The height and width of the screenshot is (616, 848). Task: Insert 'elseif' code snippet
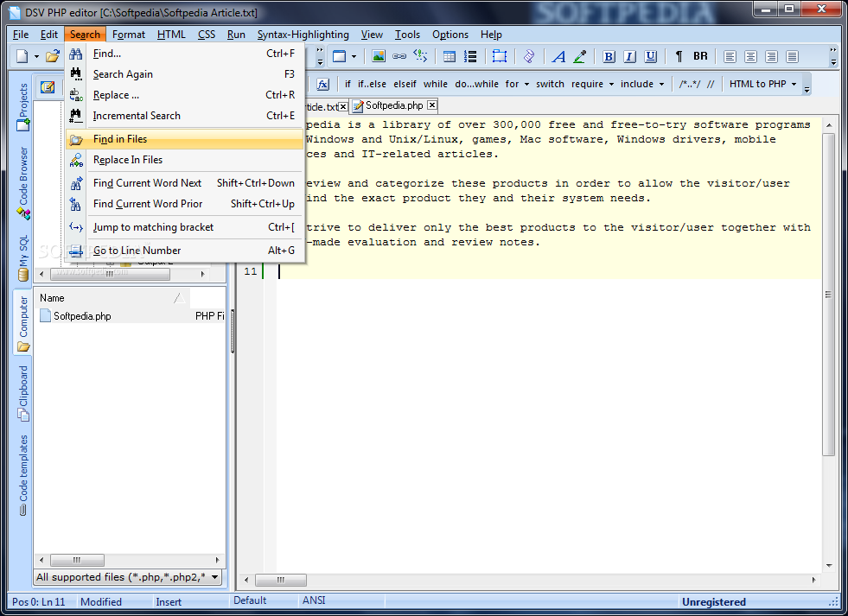(x=405, y=85)
